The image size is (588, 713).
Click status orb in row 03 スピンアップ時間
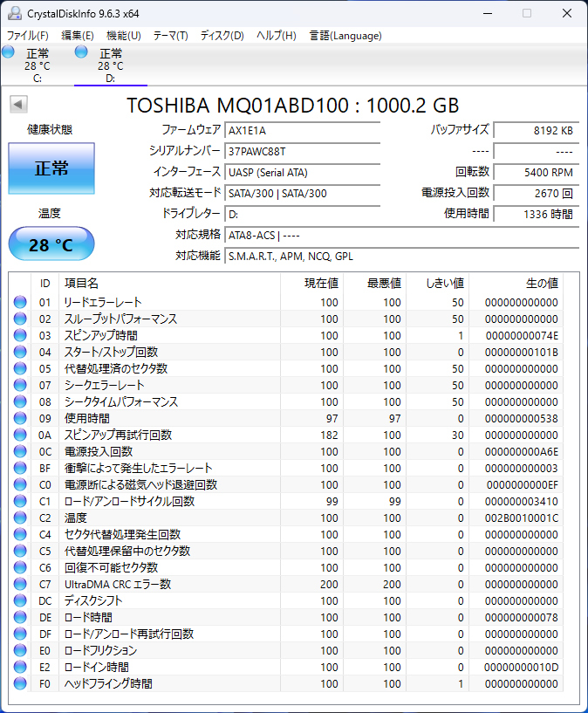(20, 335)
